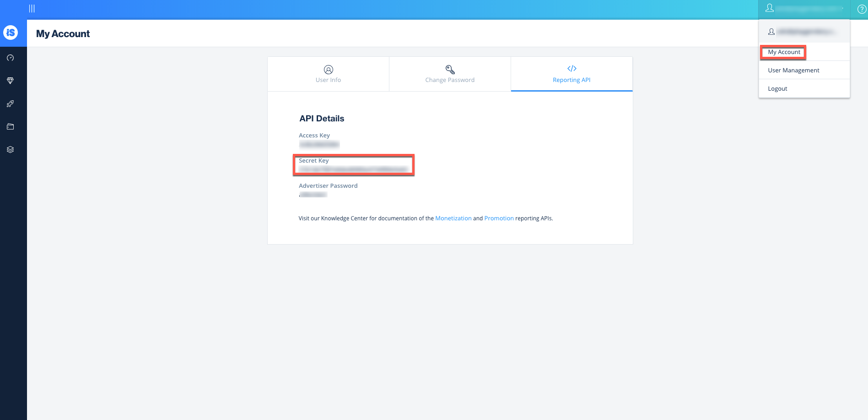
Task: Click the blurred Access Key value
Action: coord(319,145)
